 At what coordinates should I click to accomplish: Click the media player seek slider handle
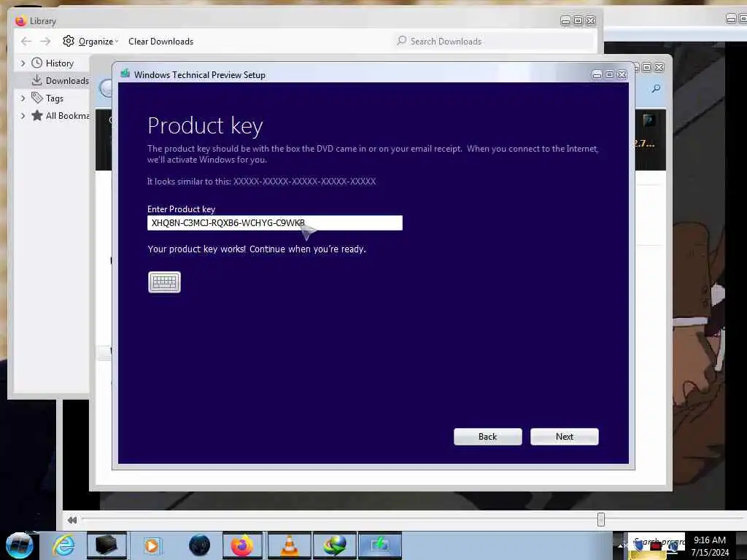click(x=601, y=519)
